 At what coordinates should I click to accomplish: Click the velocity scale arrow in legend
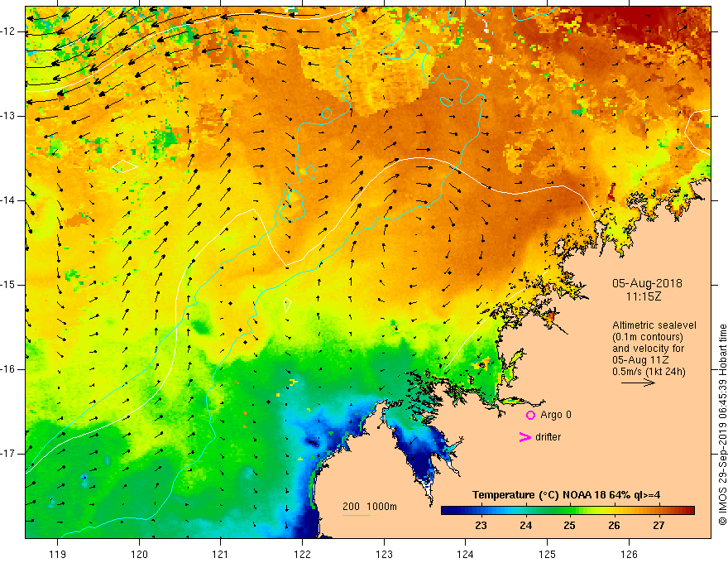[638, 383]
